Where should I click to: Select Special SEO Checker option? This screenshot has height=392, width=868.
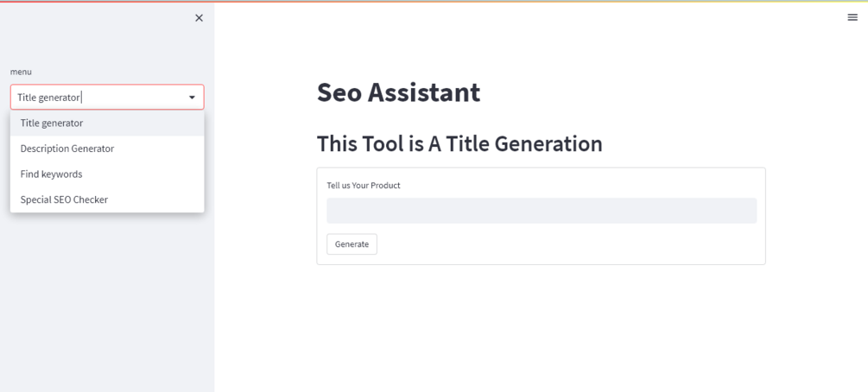(x=64, y=199)
